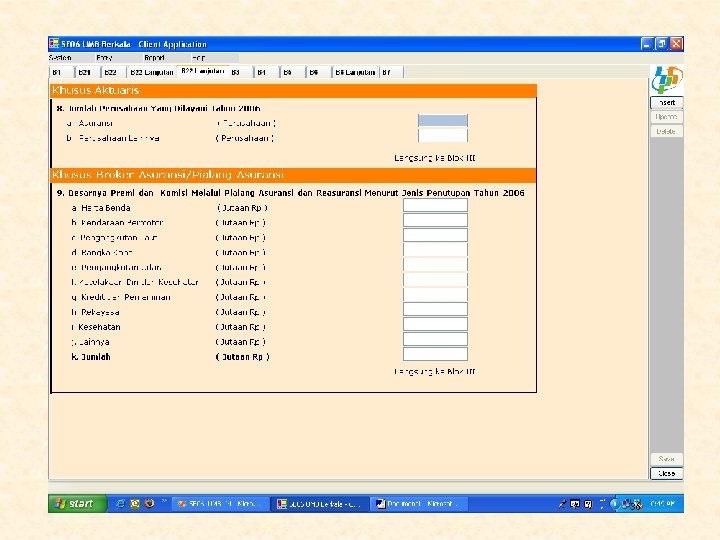Open the Entry menu
This screenshot has width=720, height=540.
104,58
